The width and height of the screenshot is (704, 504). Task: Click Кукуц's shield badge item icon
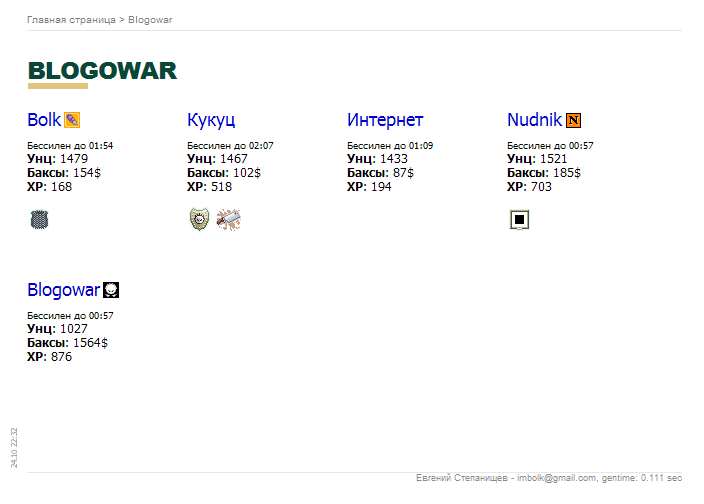(199, 219)
